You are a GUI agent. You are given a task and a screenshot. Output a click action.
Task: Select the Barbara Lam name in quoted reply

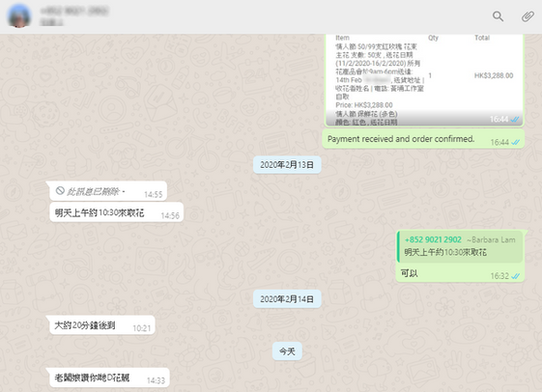[491, 239]
